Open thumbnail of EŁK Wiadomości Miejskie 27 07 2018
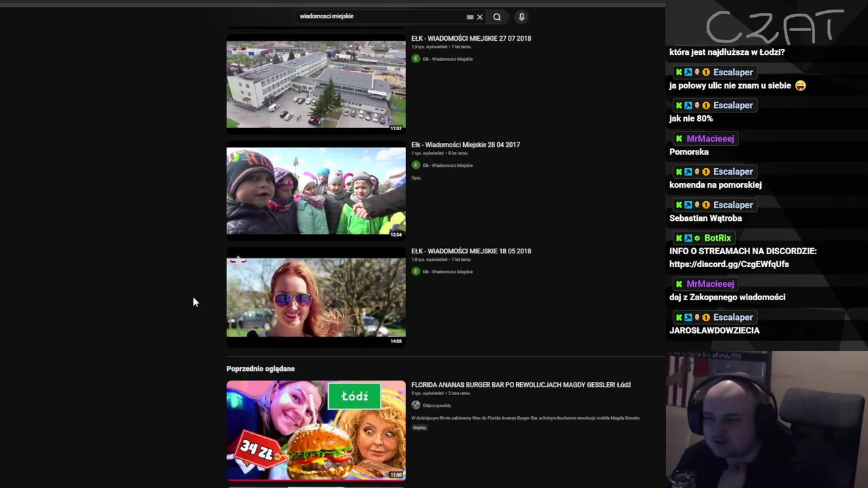Screen dimensions: 868x488 316,85
